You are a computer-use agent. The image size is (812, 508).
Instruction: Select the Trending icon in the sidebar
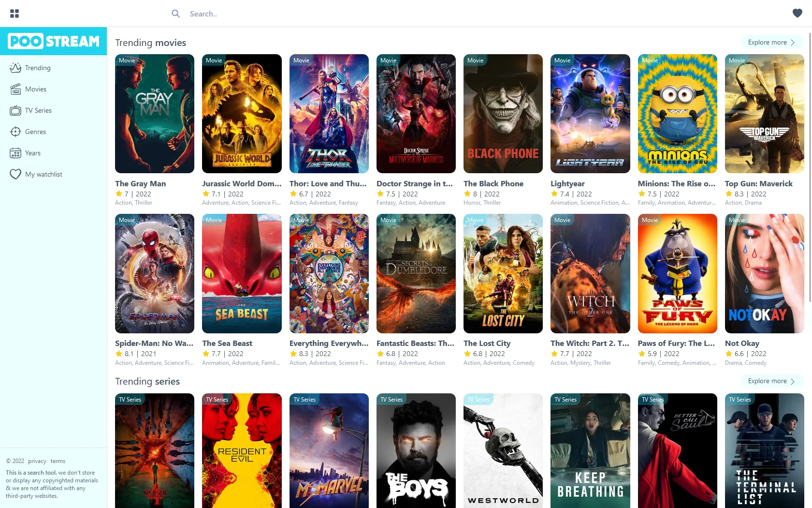point(14,68)
